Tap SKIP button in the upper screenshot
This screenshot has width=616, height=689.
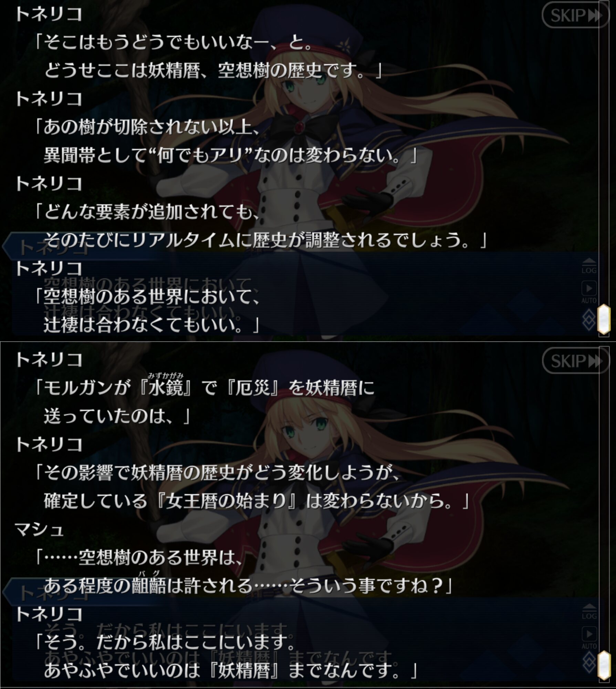click(x=575, y=15)
